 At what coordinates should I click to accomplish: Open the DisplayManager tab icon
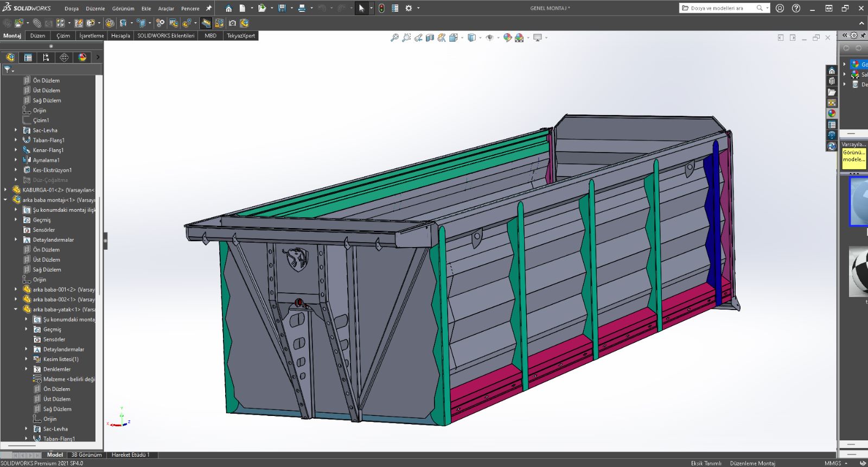coord(82,57)
